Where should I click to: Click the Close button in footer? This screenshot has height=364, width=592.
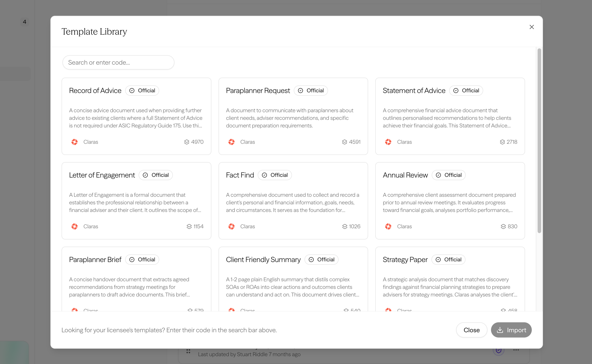tap(472, 330)
